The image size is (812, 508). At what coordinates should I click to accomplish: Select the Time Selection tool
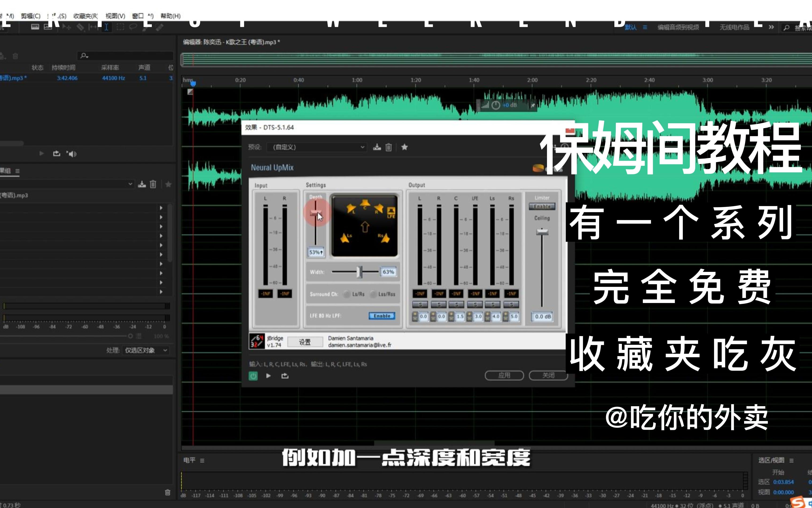tap(106, 27)
